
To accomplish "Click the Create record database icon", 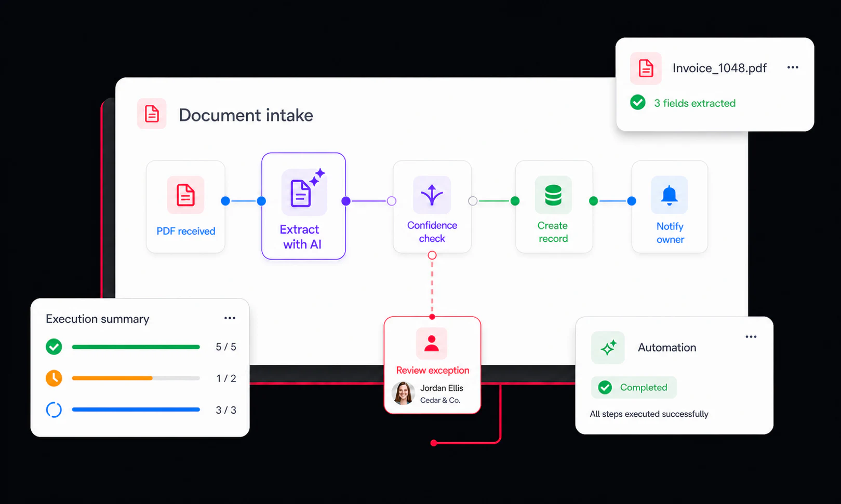I will (553, 195).
